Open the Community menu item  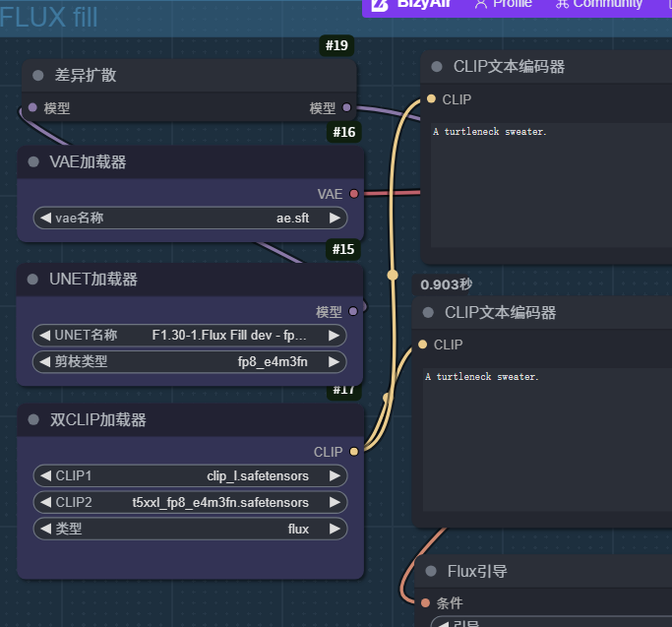(x=599, y=4)
